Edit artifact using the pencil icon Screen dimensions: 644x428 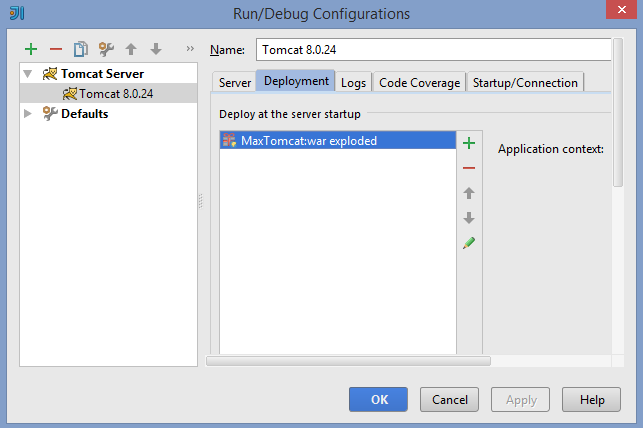pos(469,243)
